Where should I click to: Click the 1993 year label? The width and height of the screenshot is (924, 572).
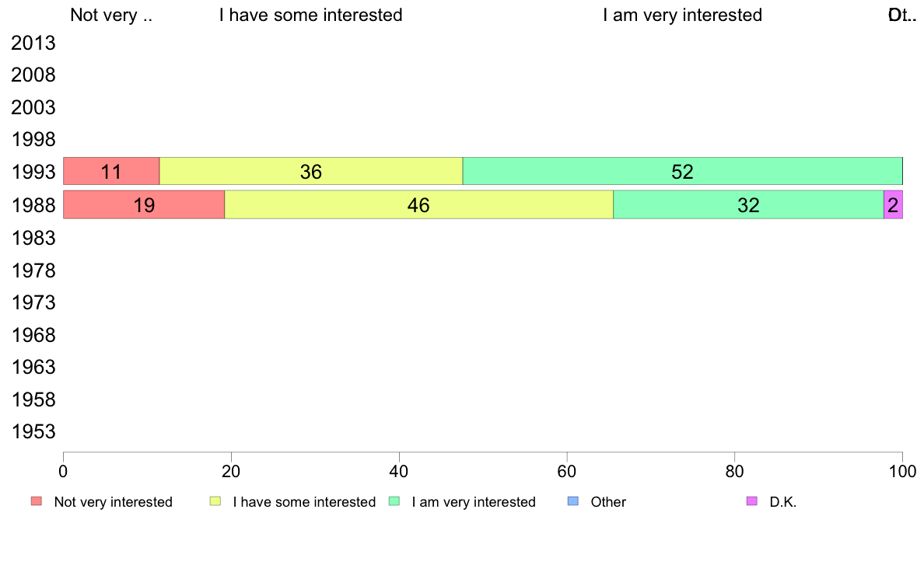[33, 172]
